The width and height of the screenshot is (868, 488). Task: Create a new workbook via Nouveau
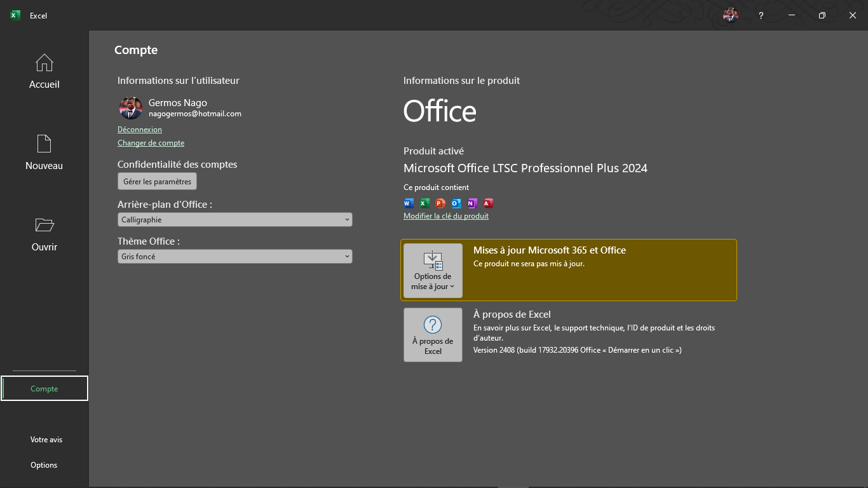(x=44, y=152)
